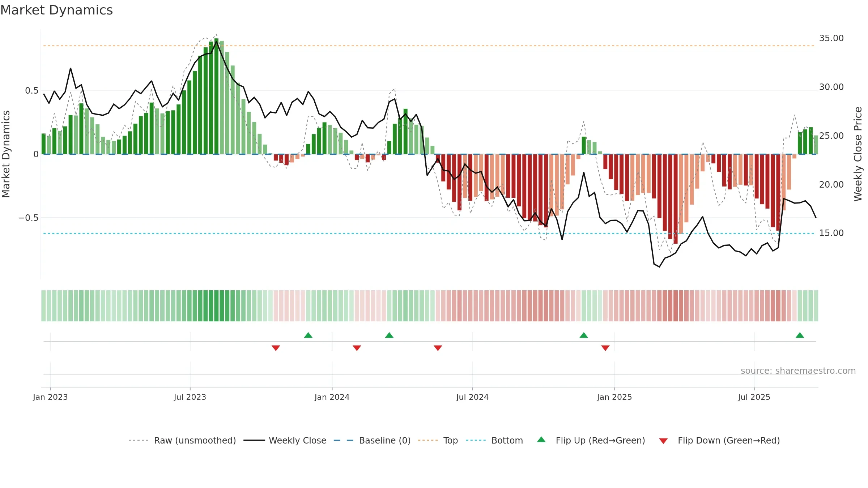Click the Top legend label

[x=451, y=440]
